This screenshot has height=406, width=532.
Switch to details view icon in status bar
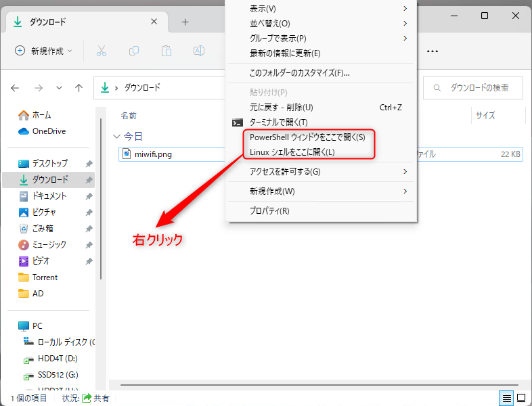(506, 398)
